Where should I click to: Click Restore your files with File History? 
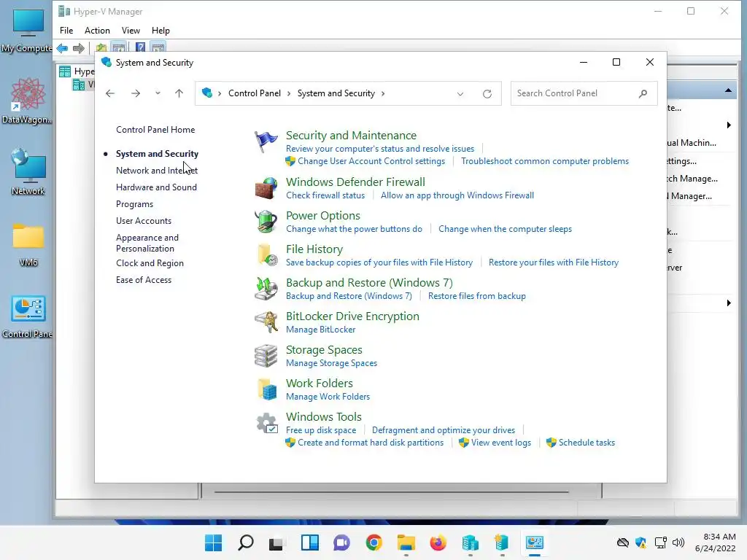(x=554, y=262)
